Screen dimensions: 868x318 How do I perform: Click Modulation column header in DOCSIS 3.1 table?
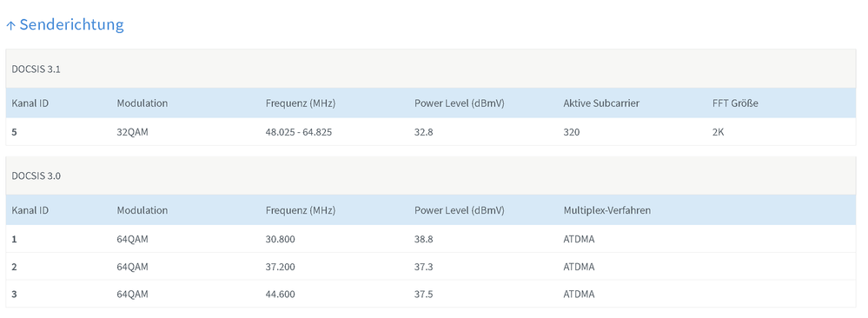(x=142, y=103)
